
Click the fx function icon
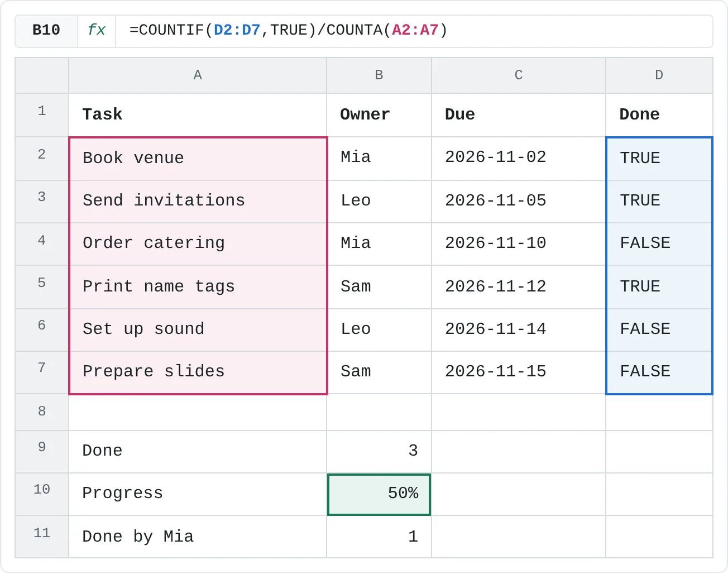pos(97,30)
